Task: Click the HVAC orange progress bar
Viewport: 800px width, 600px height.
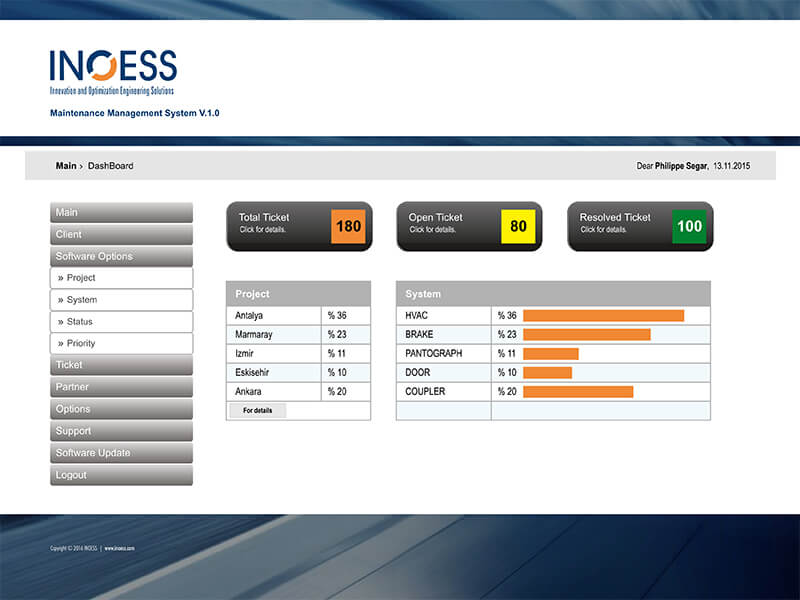Action: click(603, 316)
